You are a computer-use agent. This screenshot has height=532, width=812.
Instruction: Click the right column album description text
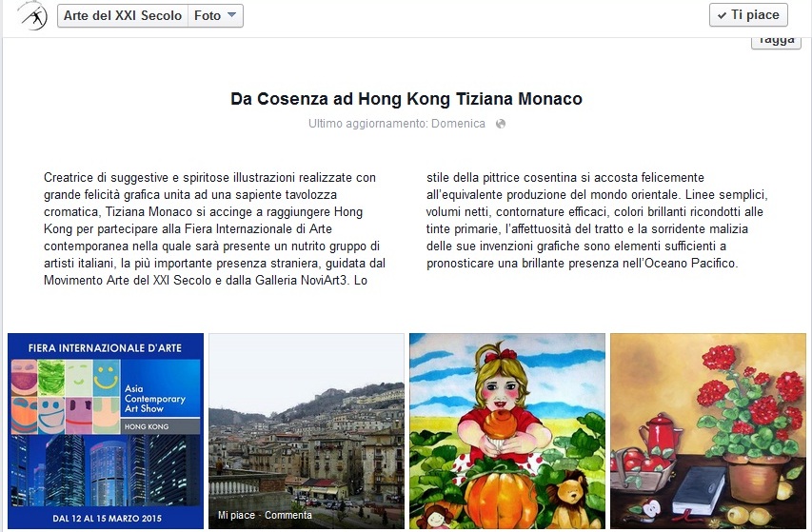[597, 220]
